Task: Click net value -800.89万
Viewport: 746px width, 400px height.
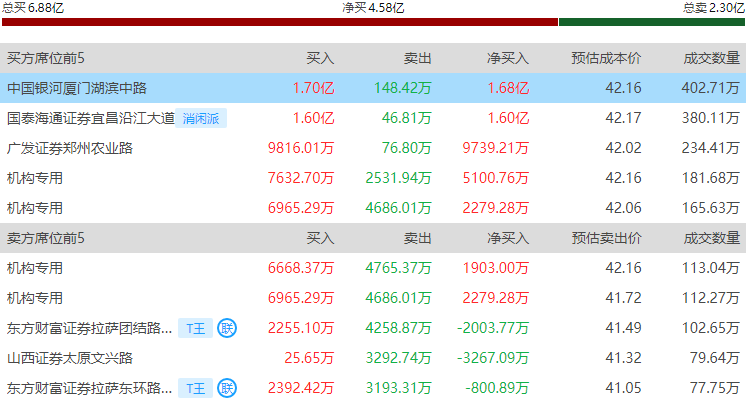Action: click(x=497, y=388)
